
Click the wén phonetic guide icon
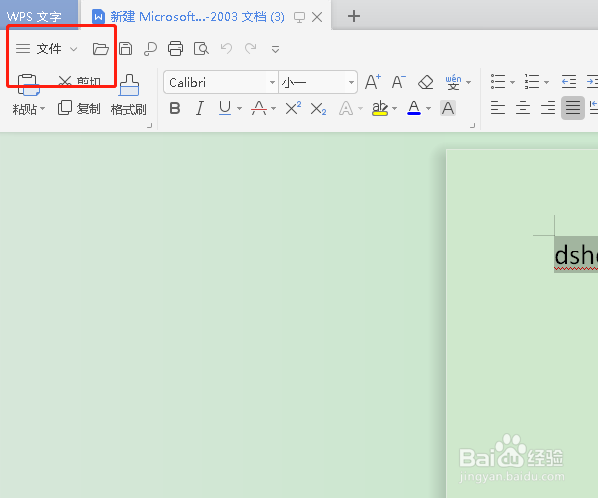coord(453,82)
